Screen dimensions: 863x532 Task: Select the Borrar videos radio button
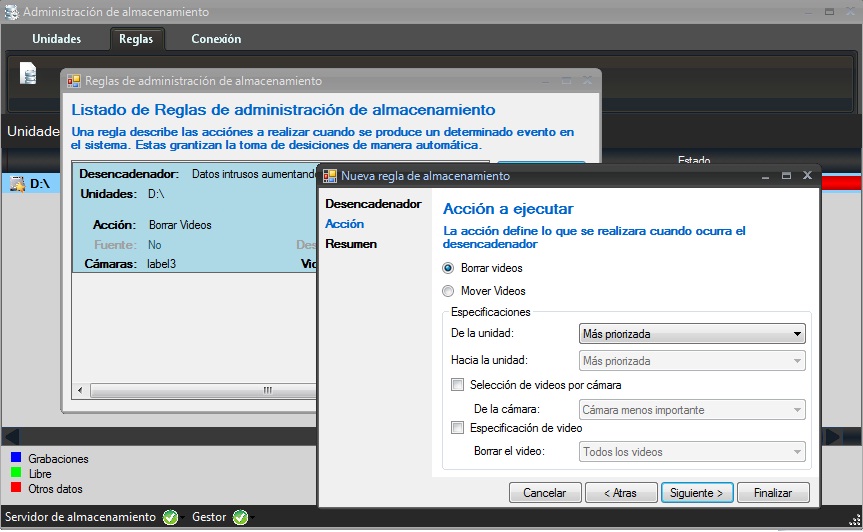[x=449, y=268]
